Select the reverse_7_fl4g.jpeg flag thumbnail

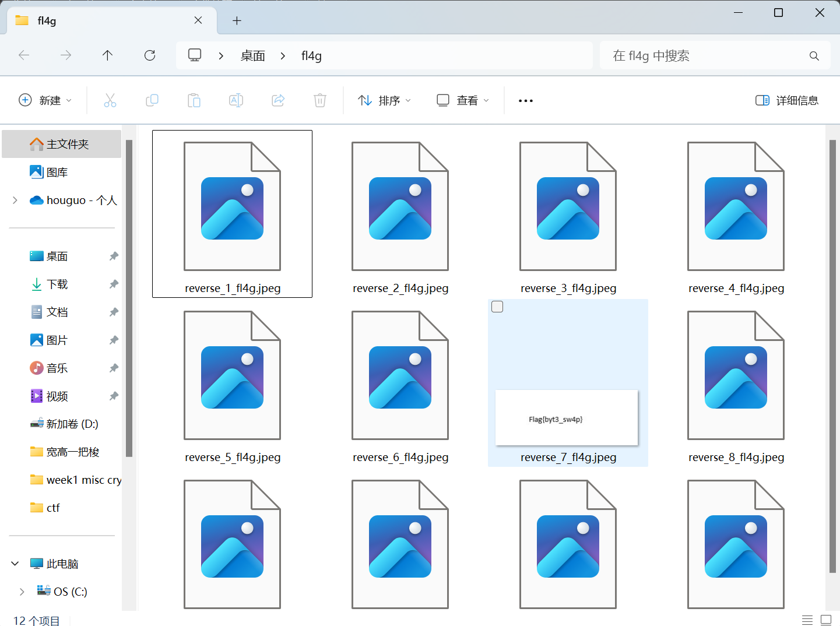pyautogui.click(x=567, y=417)
